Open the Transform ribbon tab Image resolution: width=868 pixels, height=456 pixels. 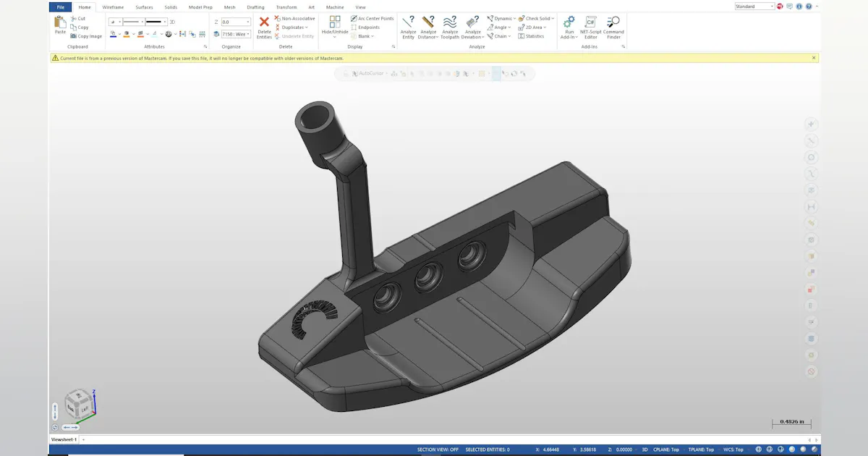286,7
